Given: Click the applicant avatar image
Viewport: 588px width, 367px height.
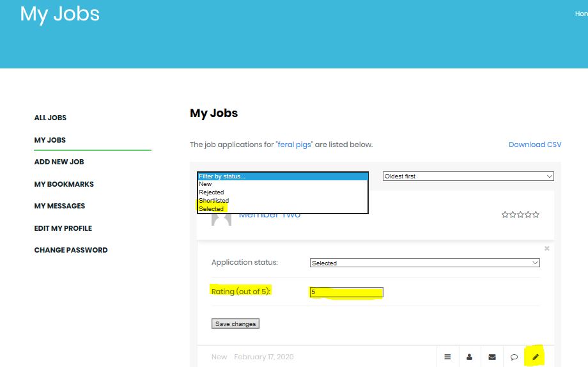Looking at the screenshot, I should point(221,218).
